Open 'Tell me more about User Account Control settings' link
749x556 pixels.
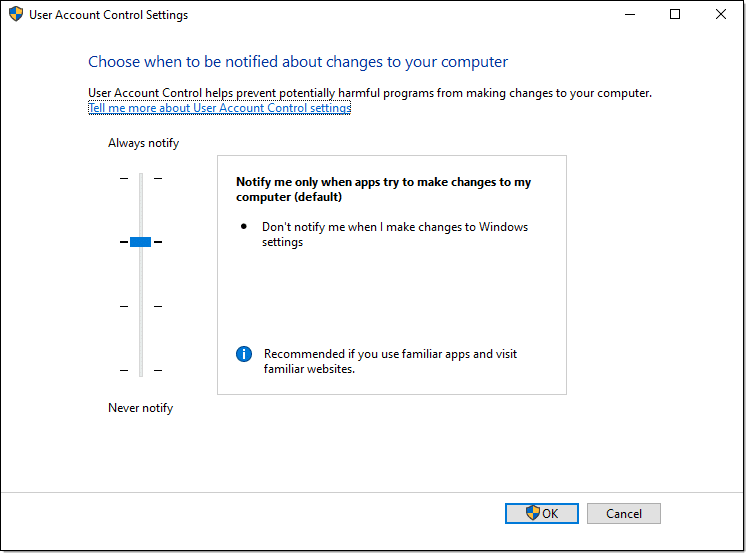click(219, 108)
